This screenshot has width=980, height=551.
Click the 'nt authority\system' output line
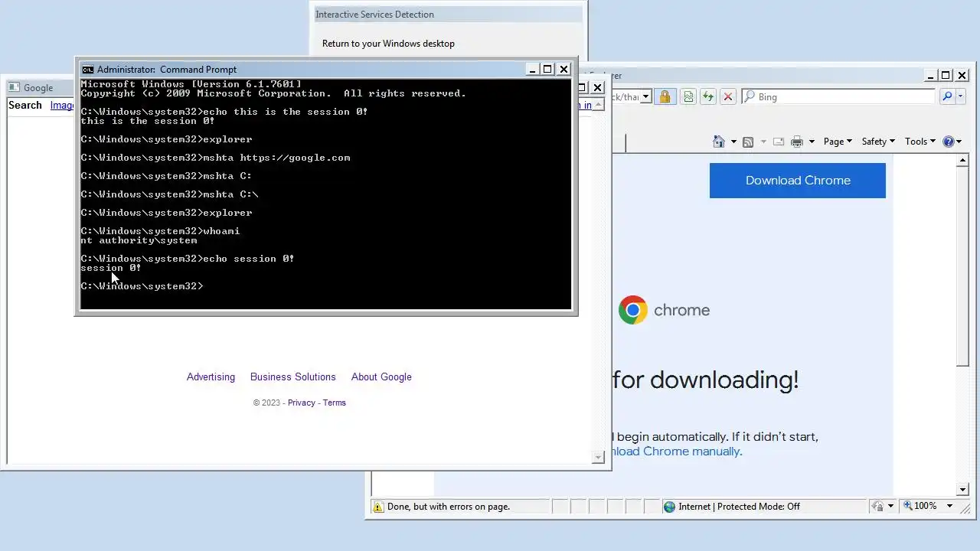(x=139, y=240)
